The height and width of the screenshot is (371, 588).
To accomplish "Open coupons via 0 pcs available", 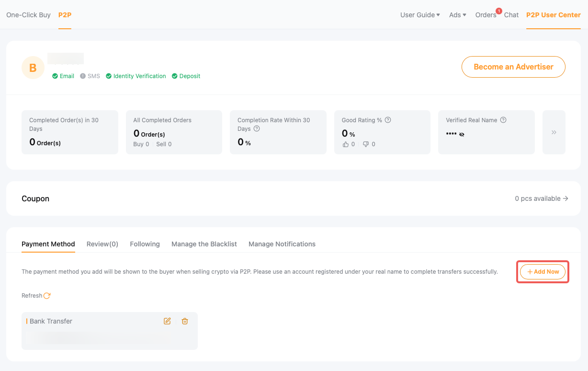I will (x=541, y=198).
